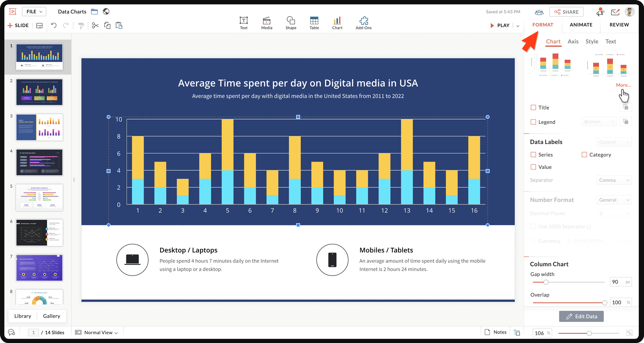The image size is (644, 343).
Task: Select slide 4 thumbnail
Action: point(39,162)
